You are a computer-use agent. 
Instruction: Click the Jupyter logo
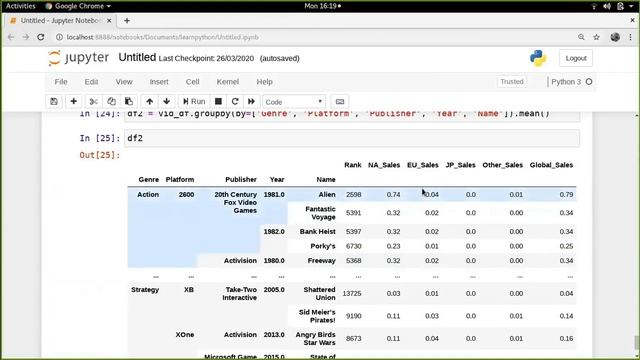coord(78,58)
